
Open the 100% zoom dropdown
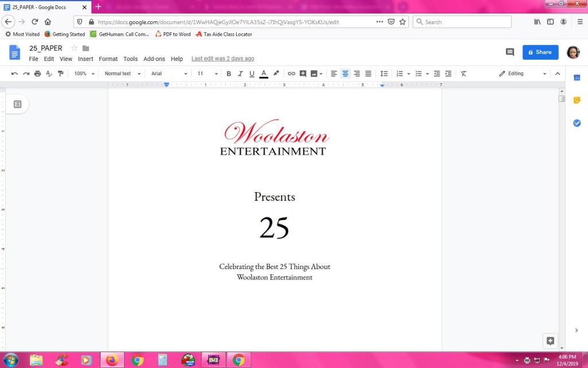(x=84, y=74)
